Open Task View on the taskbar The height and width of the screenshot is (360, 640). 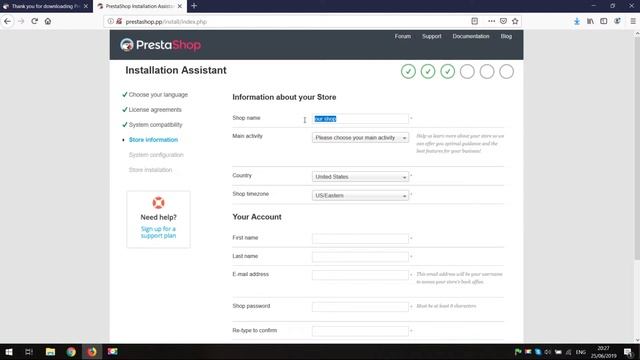point(29,352)
